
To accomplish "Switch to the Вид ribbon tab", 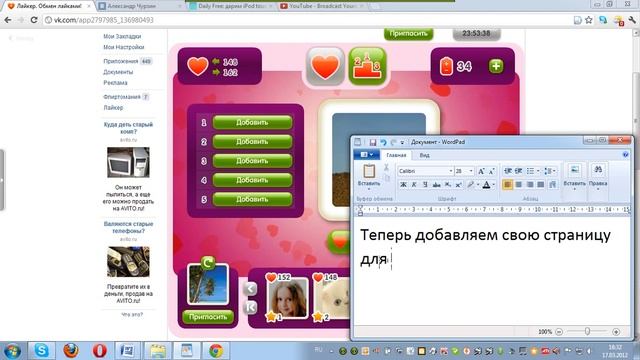I will click(424, 155).
